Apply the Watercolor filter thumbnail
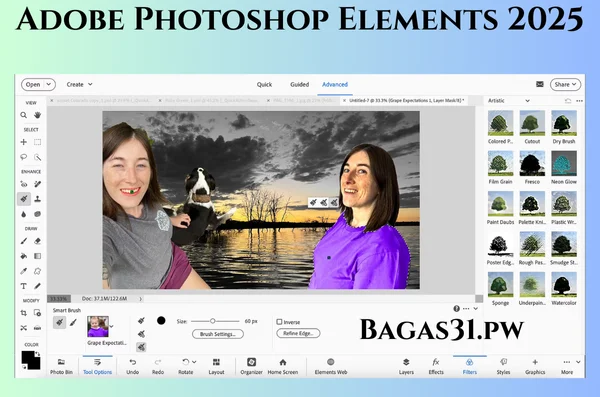Screen dimensions: 600x397 (x=564, y=284)
